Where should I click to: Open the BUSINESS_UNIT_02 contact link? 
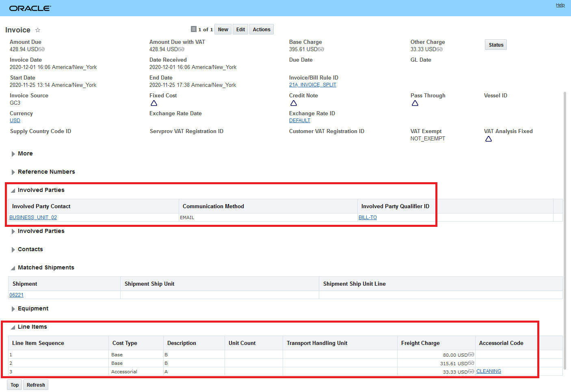coord(33,218)
